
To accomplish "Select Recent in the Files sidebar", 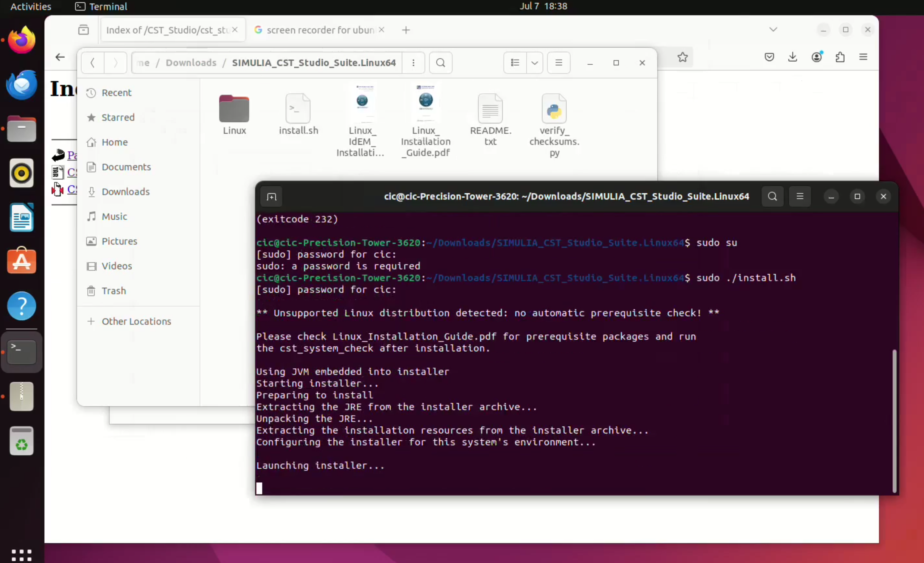I will coord(139,93).
